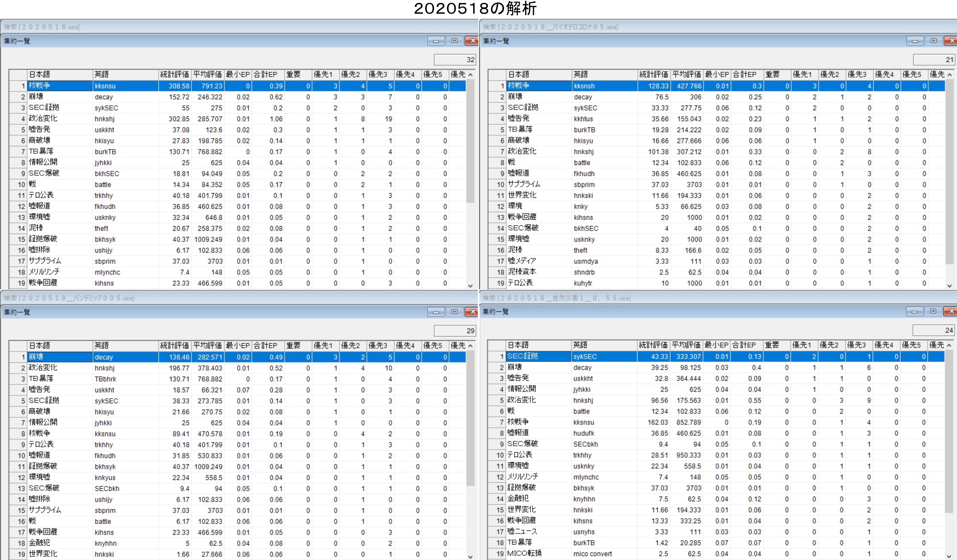Click the count field showing 32
This screenshot has width=957, height=560.
455,60
